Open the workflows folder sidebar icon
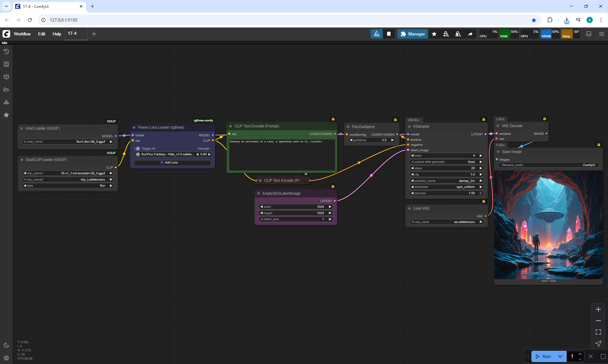 tap(6, 89)
